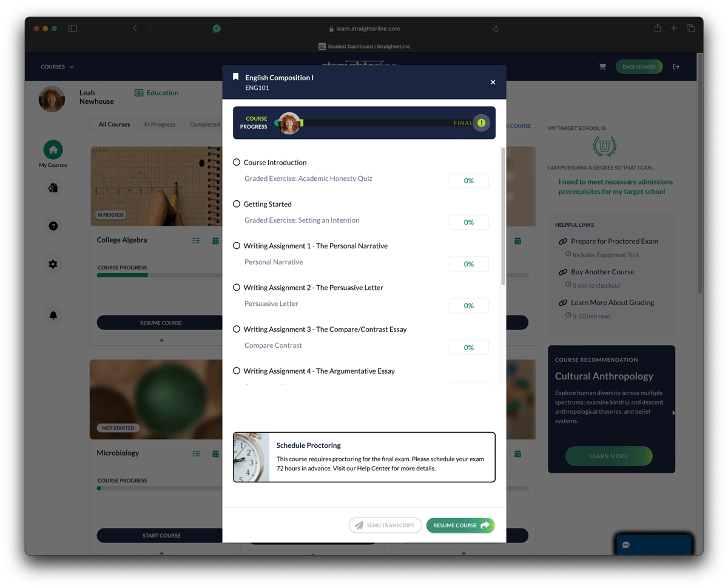The height and width of the screenshot is (588, 728).
Task: Click the Microbiology course progress bar
Action: [160, 488]
